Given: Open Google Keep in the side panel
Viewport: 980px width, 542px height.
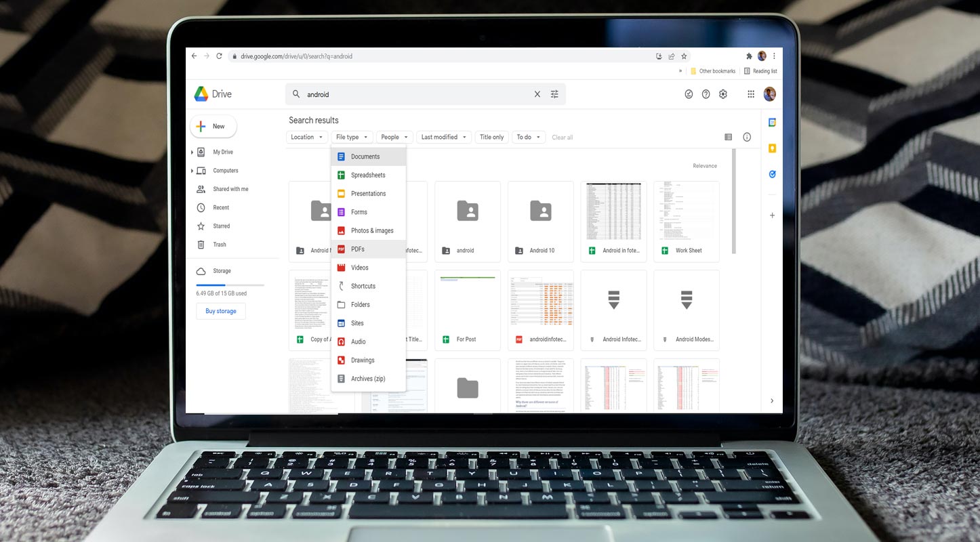Looking at the screenshot, I should (772, 148).
